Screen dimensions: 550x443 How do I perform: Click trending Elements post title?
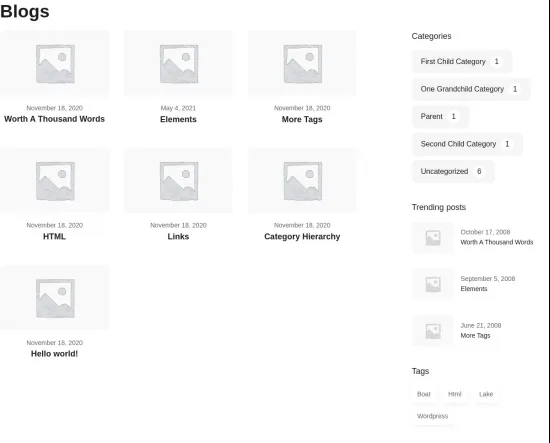(474, 289)
